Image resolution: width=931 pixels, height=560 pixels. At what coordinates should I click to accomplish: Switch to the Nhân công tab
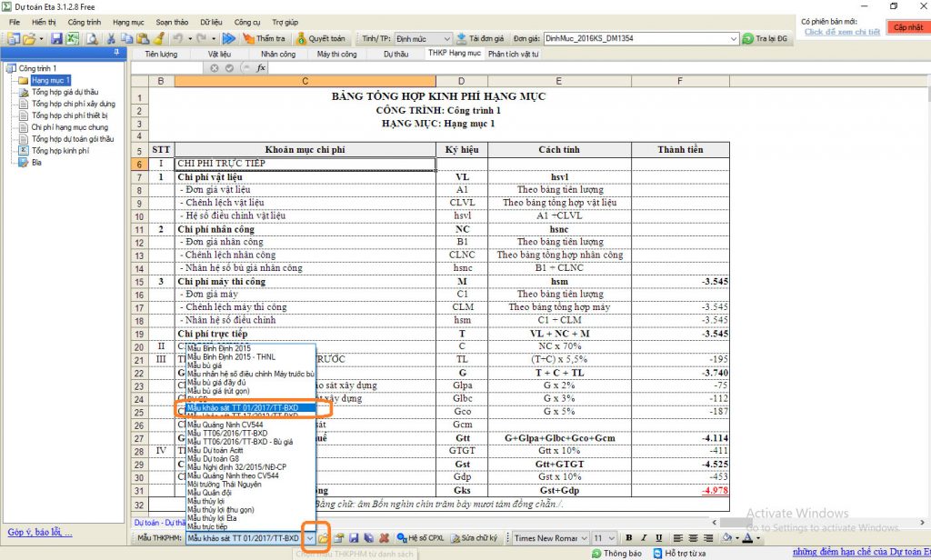(x=278, y=55)
